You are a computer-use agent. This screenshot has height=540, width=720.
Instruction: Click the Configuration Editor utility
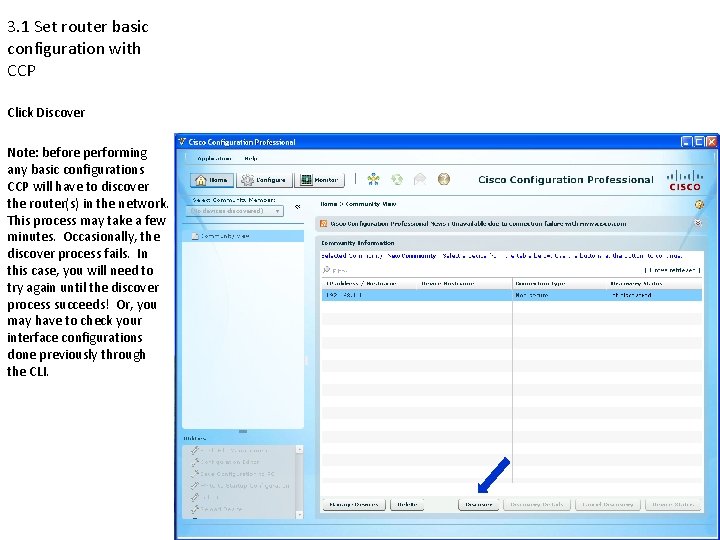[x=230, y=462]
